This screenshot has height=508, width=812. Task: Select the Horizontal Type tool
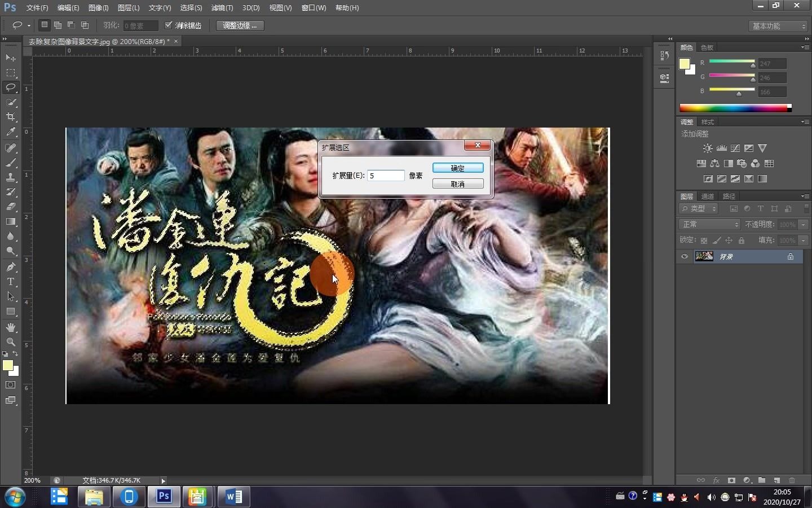click(x=11, y=281)
